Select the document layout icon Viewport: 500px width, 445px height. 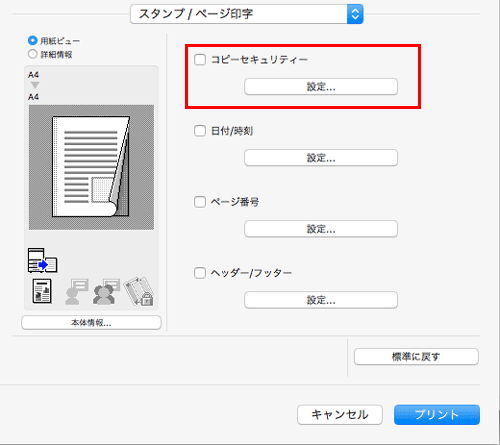[x=42, y=291]
